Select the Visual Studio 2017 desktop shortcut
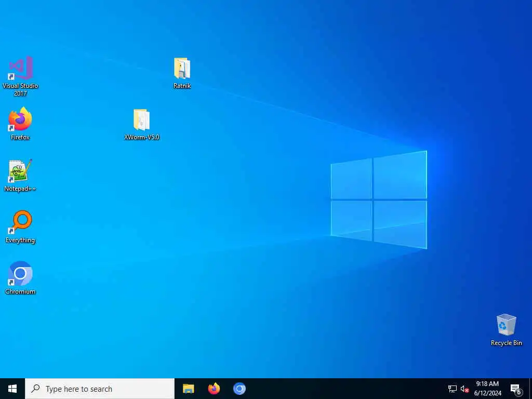The image size is (532, 399). coord(20,76)
